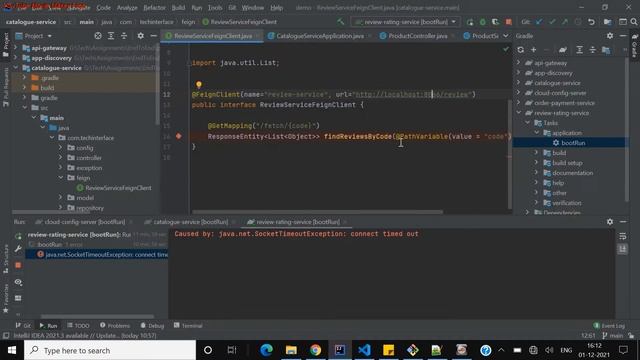Expand the api-gateway project node
Screen dimensions: 640x360
coord(16,48)
